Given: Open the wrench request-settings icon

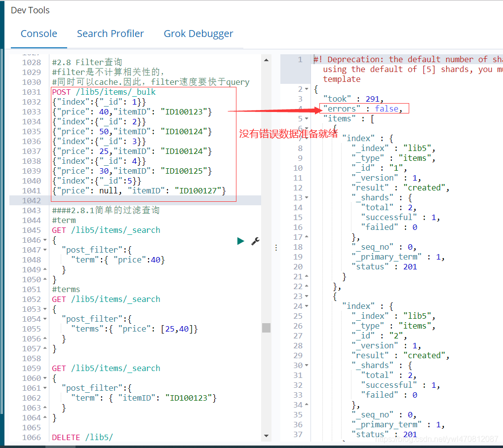Looking at the screenshot, I should pyautogui.click(x=255, y=241).
